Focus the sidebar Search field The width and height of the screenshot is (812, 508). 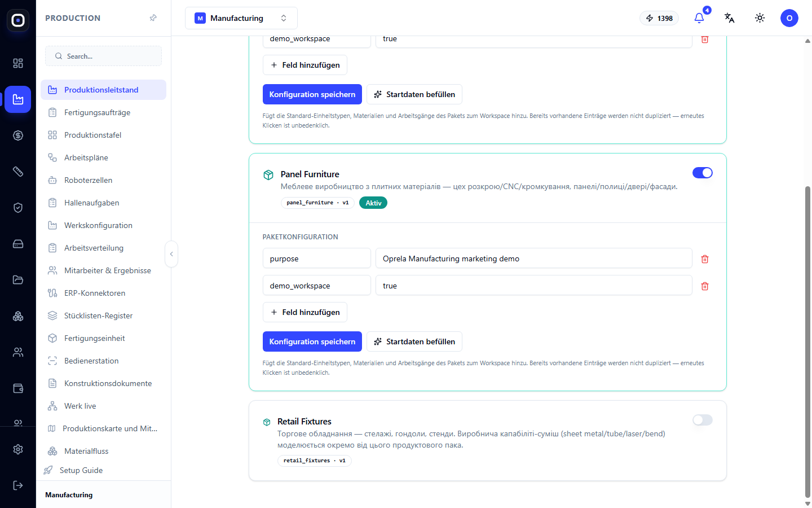tap(103, 56)
